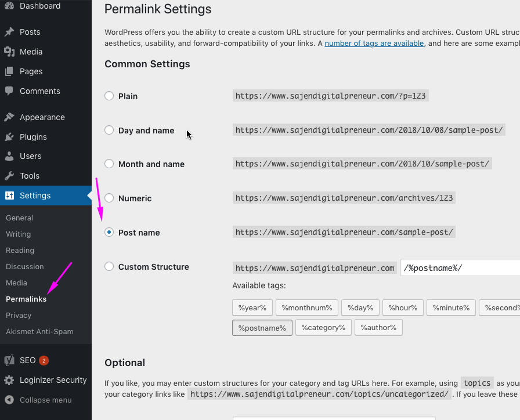This screenshot has width=520, height=420.
Task: Click the Pages icon in sidebar
Action: point(9,71)
